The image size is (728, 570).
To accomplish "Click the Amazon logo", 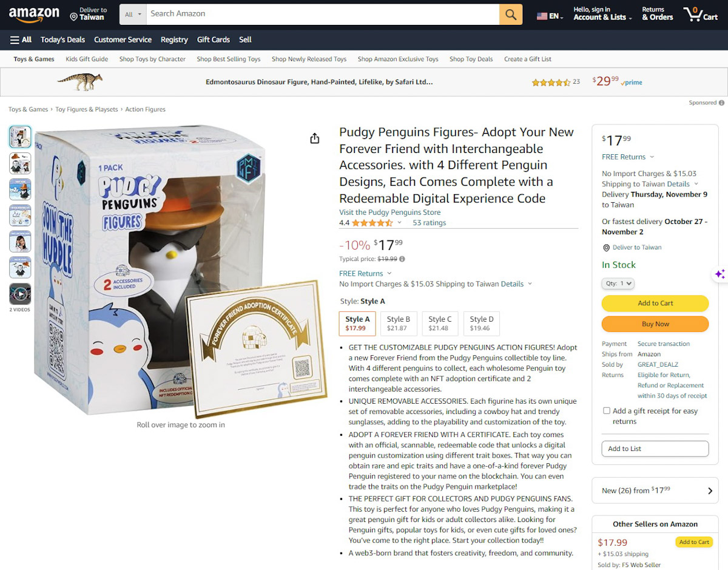I will 34,15.
